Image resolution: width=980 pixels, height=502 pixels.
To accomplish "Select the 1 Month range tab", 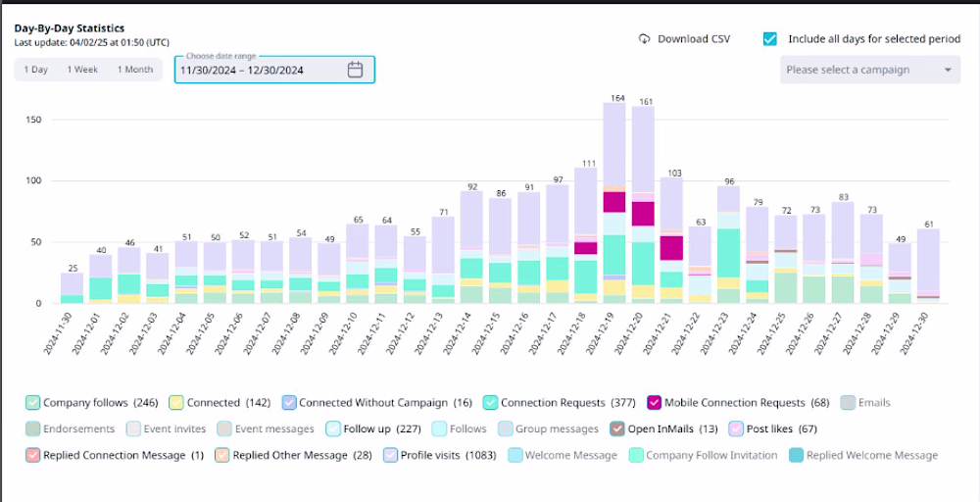I will pos(135,70).
